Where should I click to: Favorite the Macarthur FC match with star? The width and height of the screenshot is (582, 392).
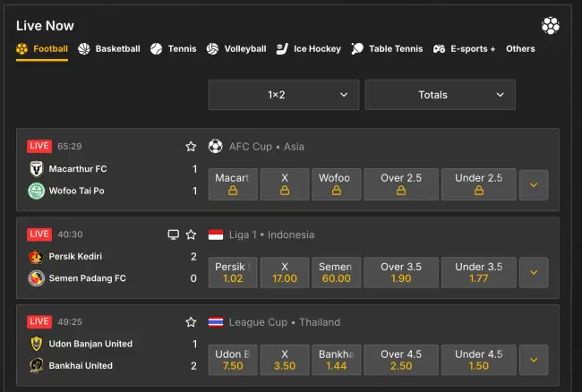(191, 147)
